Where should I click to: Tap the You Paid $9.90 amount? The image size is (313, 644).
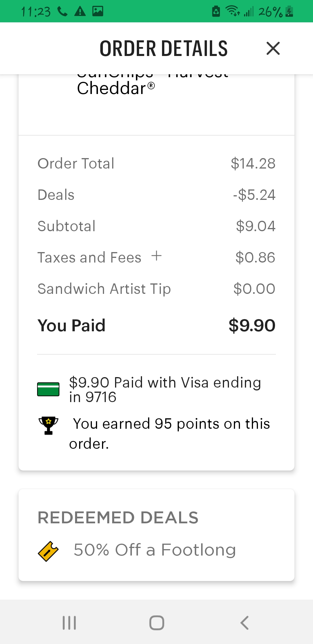(252, 325)
